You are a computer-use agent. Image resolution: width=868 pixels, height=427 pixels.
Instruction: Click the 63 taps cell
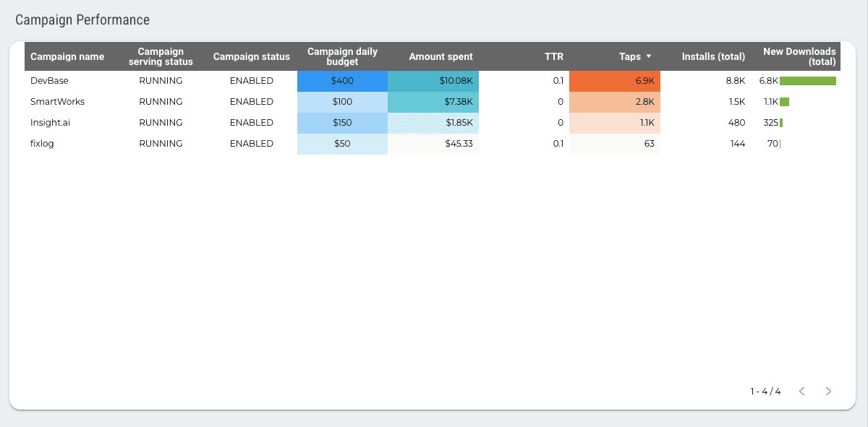click(615, 144)
